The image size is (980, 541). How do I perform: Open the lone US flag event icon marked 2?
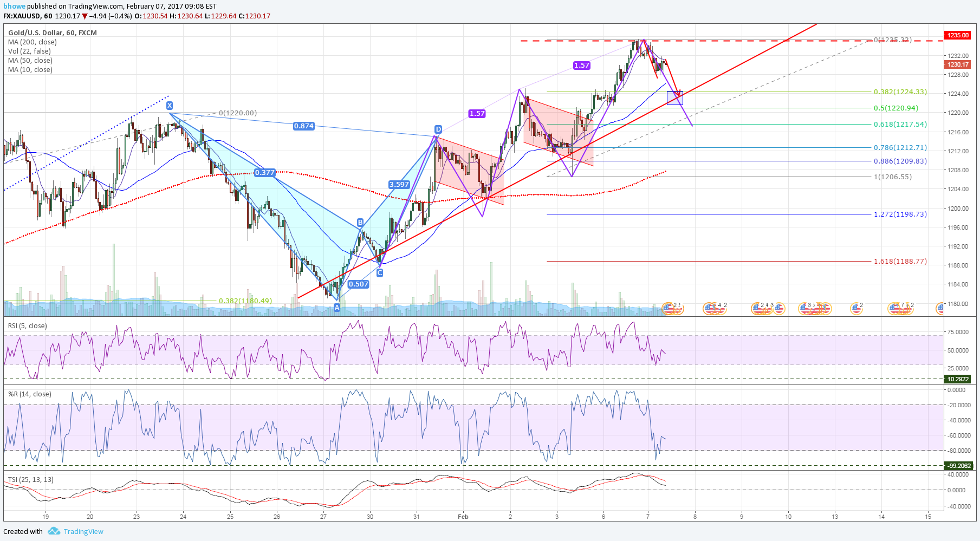[856, 308]
